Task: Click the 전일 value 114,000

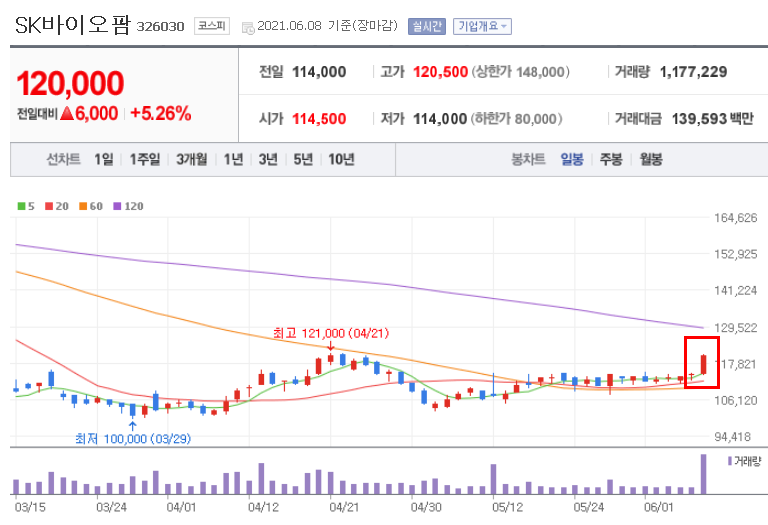Action: (x=319, y=72)
